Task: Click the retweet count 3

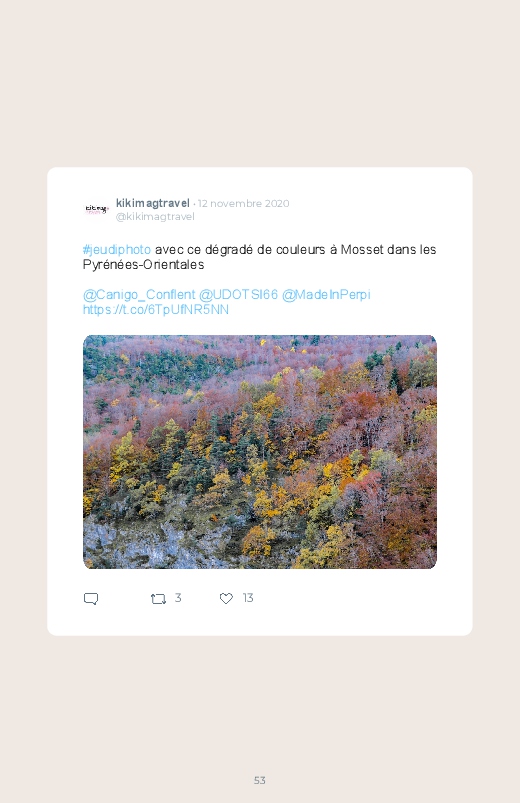Action: coord(178,598)
